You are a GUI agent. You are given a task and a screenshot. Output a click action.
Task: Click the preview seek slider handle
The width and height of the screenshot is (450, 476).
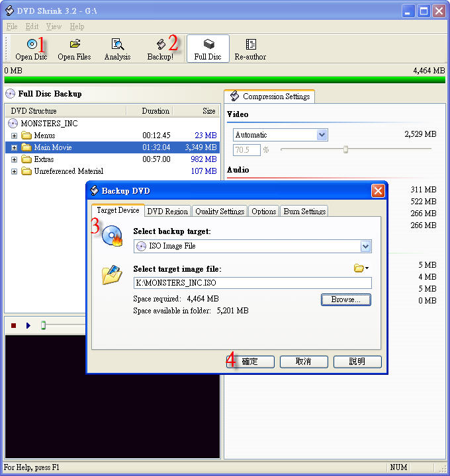(x=44, y=325)
